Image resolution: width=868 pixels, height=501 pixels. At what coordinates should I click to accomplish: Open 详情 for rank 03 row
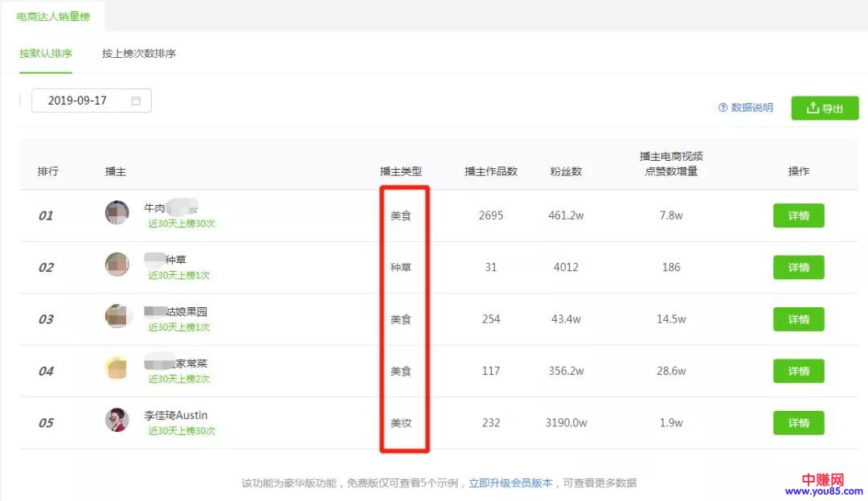pyautogui.click(x=798, y=319)
